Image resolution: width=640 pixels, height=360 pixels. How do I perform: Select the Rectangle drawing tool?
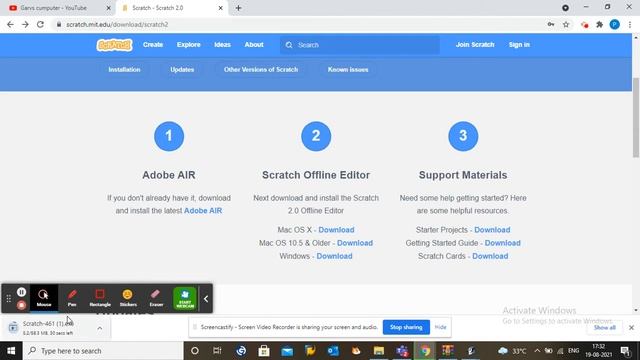[100, 298]
